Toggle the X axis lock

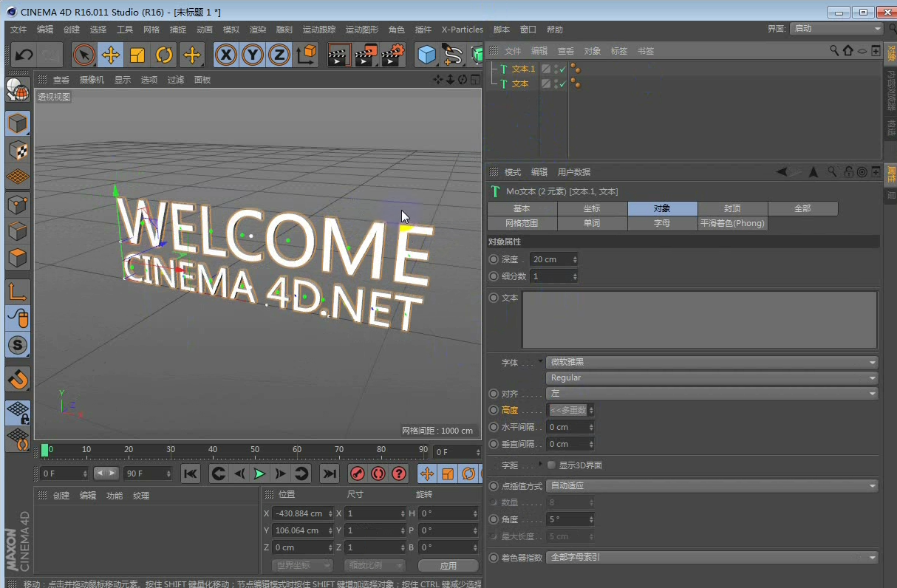(226, 55)
